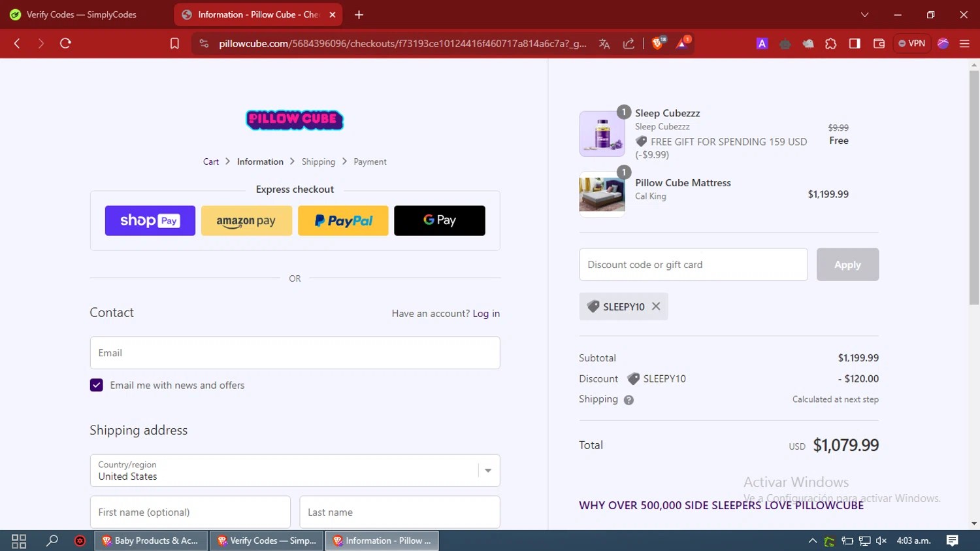
Task: Open Windows Task View
Action: [x=19, y=541]
